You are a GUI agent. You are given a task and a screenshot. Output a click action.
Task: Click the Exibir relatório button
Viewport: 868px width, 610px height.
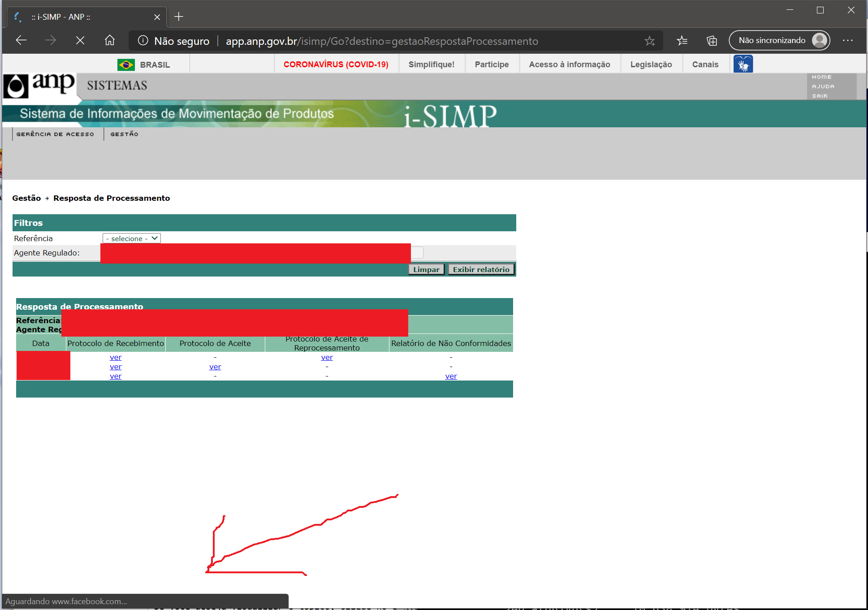pos(481,269)
